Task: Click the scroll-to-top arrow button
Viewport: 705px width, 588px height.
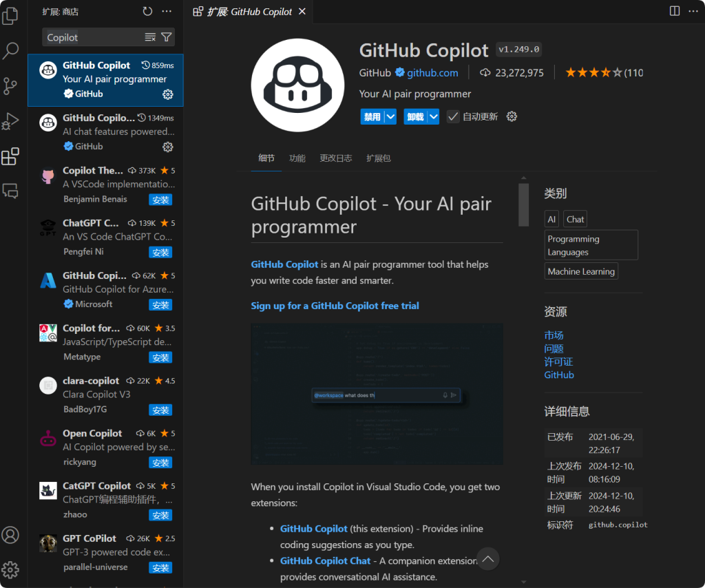Action: click(488, 559)
